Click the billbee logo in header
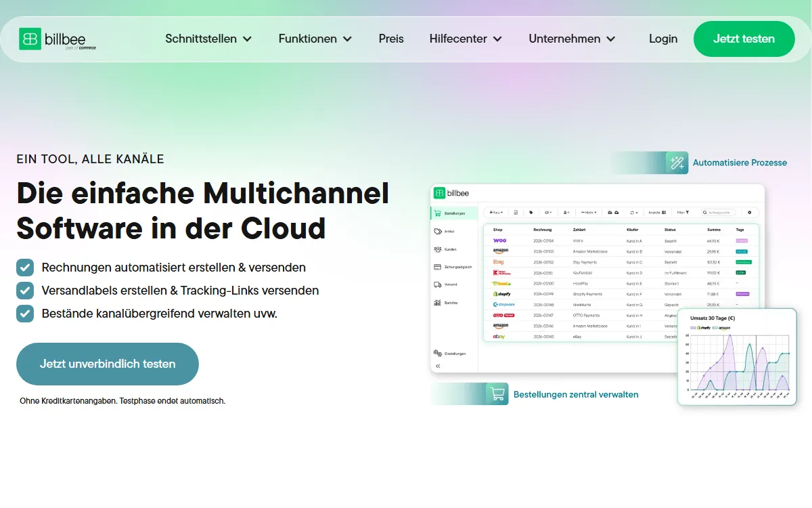Viewport: 812px width, 508px height. 58,39
